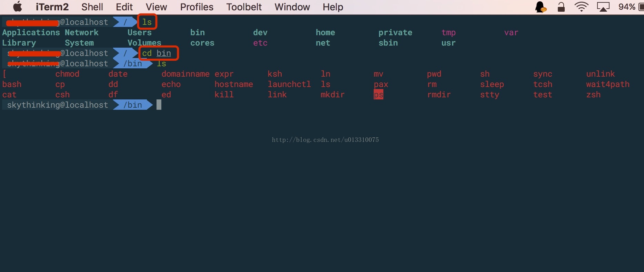Click the sync file name
Screen dimensions: 644x272
coord(543,74)
